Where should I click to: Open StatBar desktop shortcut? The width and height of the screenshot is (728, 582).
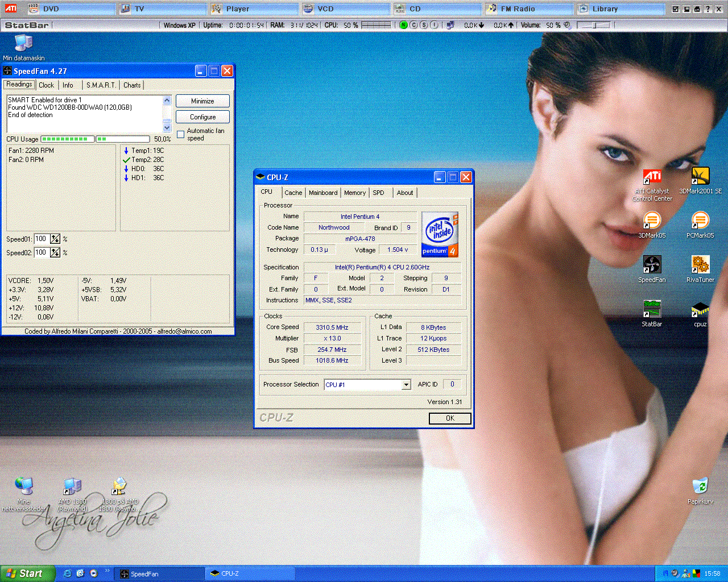(x=652, y=314)
